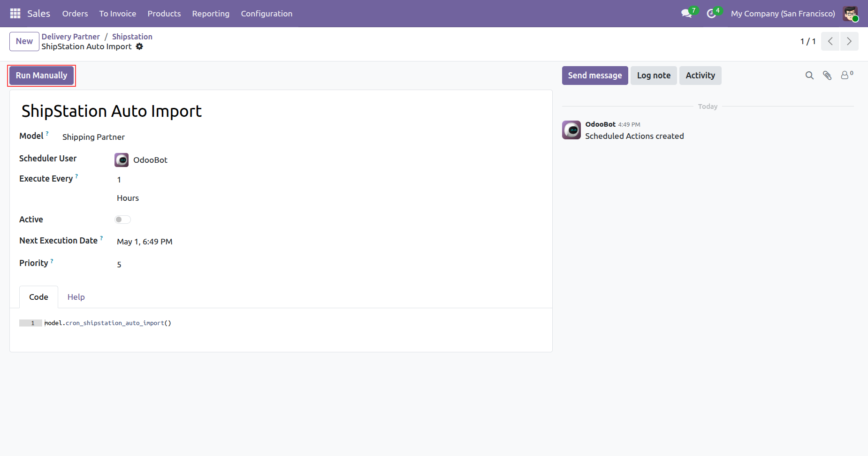Show followers icon in chatter
The image size is (868, 456).
coord(846,75)
